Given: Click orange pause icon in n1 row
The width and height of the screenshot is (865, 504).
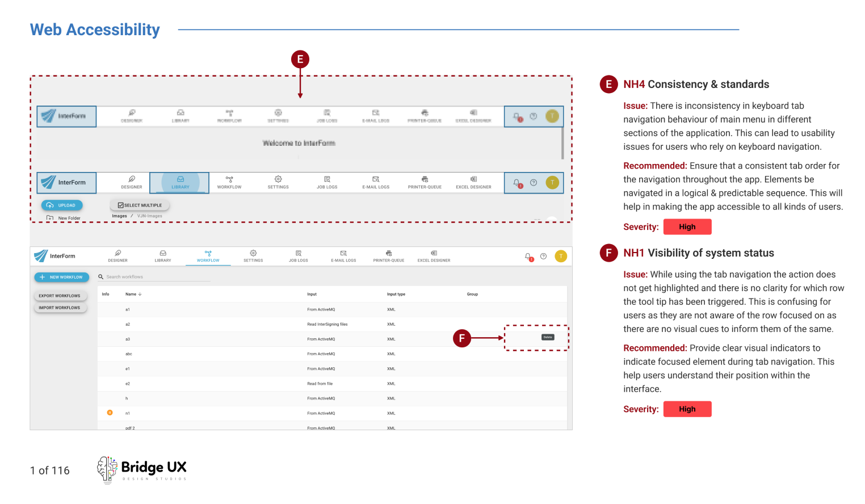Looking at the screenshot, I should tap(110, 413).
